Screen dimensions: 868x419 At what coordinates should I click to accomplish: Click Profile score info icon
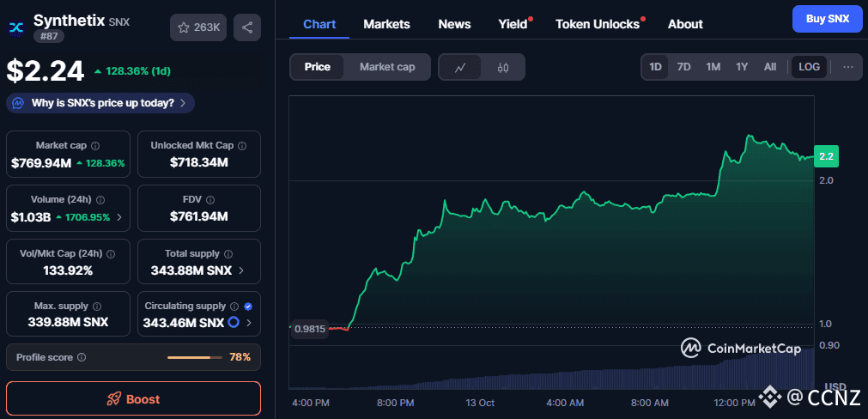tap(82, 357)
